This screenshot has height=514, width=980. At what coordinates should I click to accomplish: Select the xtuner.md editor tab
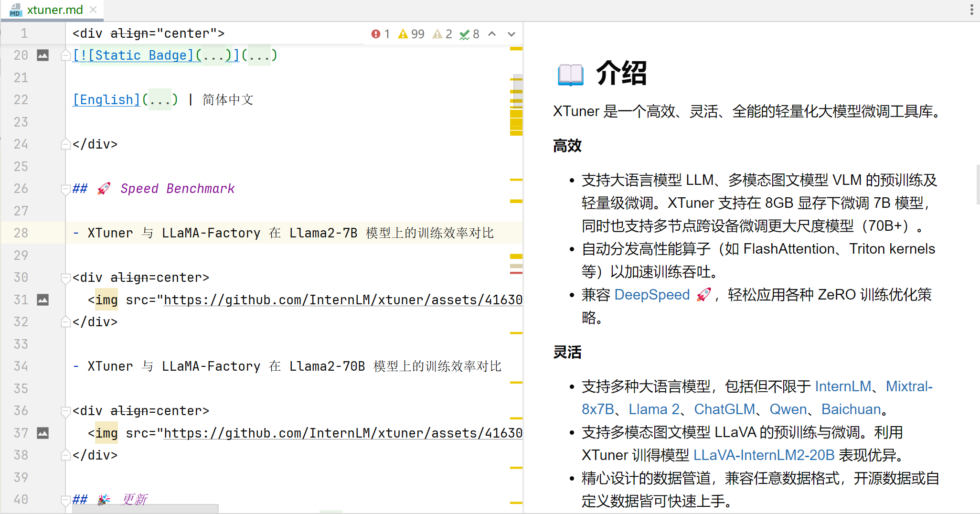[53, 10]
